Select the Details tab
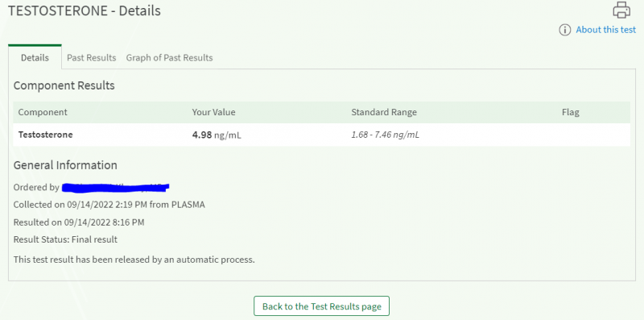The height and width of the screenshot is (320, 644). pos(35,57)
